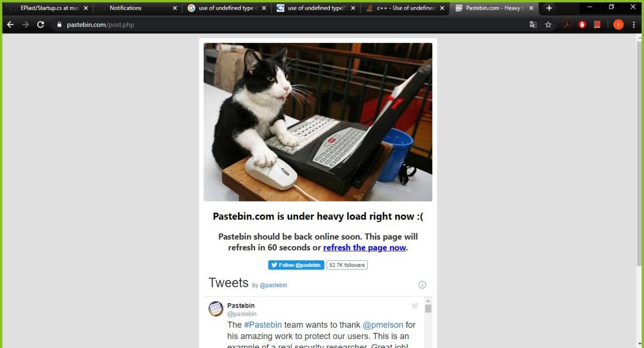The width and height of the screenshot is (644, 348).
Task: Close the Google 'use of undefined type' tab
Action: coord(264,8)
